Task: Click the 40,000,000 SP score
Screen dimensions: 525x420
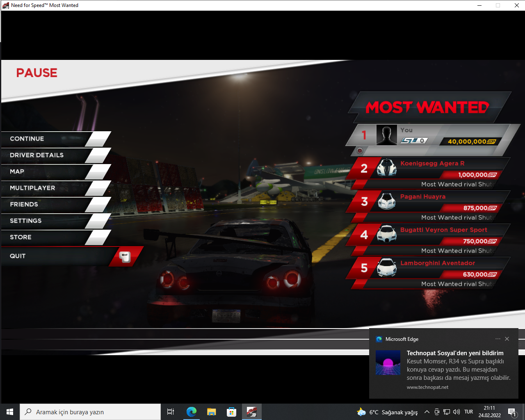Action: click(472, 142)
